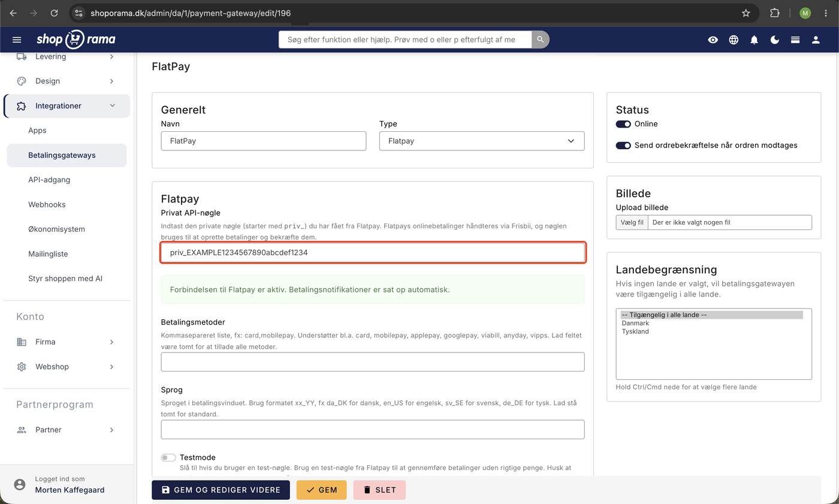
Task: Open the browser three-dot menu
Action: point(826,13)
